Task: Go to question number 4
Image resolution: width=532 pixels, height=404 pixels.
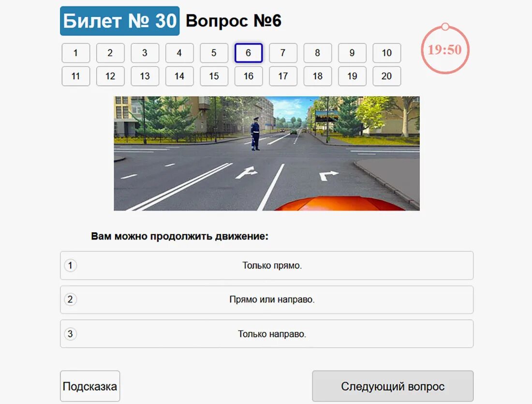Action: coord(179,53)
